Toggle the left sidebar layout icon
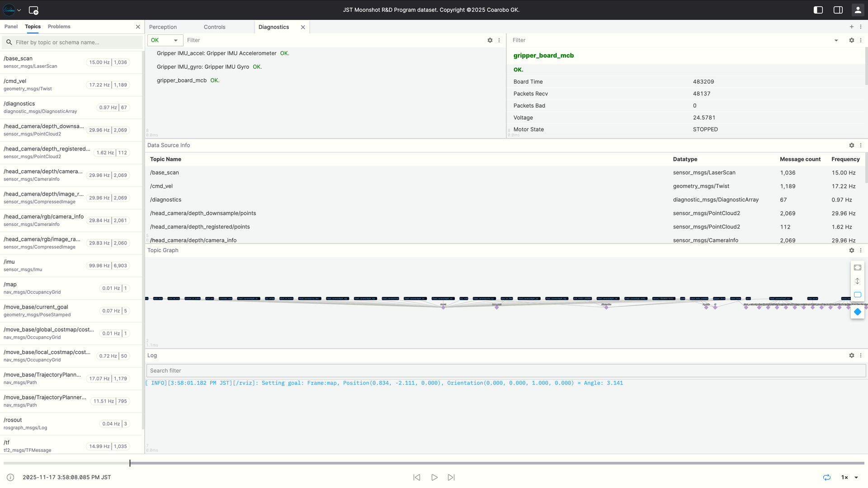Screen dimensions: 868x488 click(x=818, y=9)
